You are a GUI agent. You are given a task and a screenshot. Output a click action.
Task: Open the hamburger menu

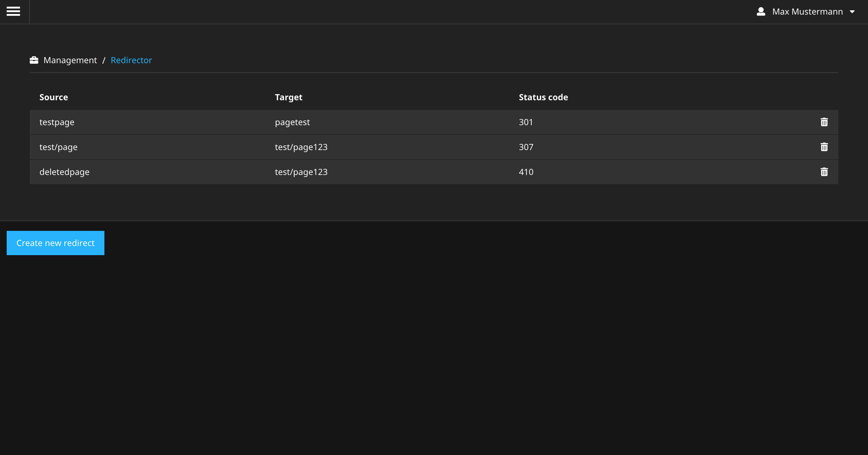[x=13, y=12]
